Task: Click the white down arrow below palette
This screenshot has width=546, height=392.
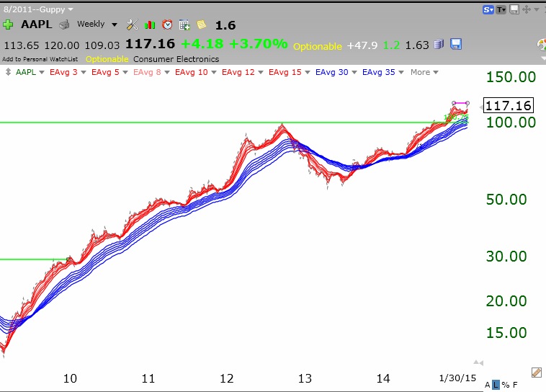Action: [544, 58]
